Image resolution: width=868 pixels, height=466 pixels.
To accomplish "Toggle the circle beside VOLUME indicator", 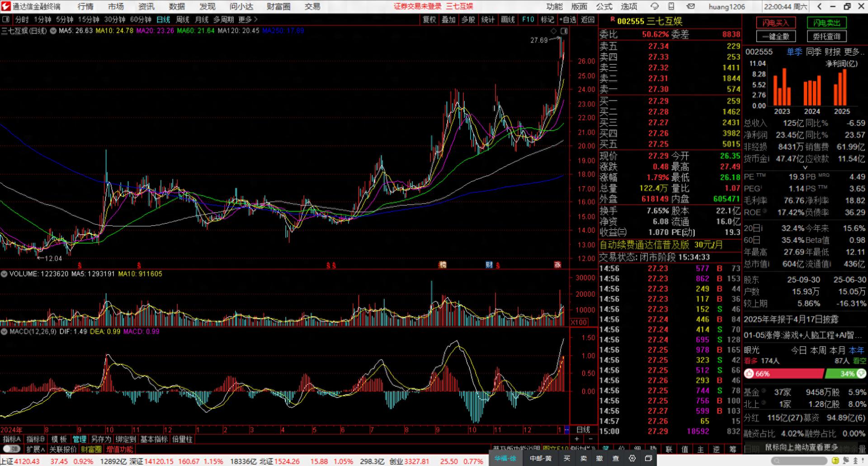I will pos(4,274).
